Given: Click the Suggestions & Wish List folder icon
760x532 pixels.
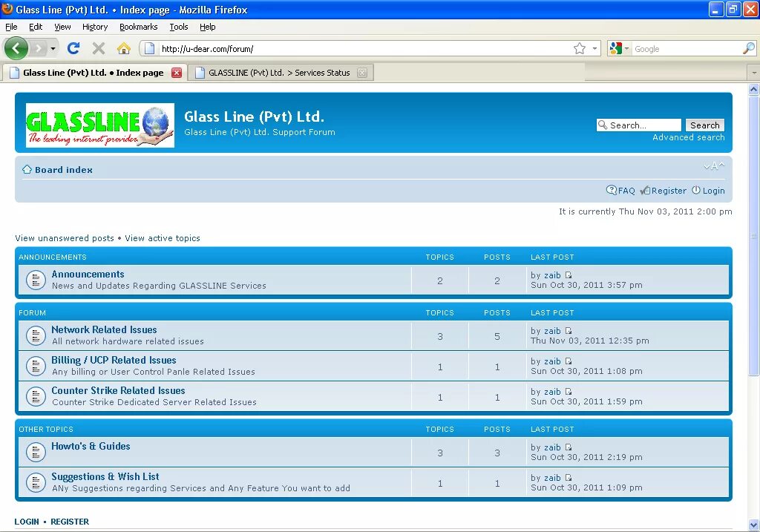Looking at the screenshot, I should pyautogui.click(x=36, y=483).
